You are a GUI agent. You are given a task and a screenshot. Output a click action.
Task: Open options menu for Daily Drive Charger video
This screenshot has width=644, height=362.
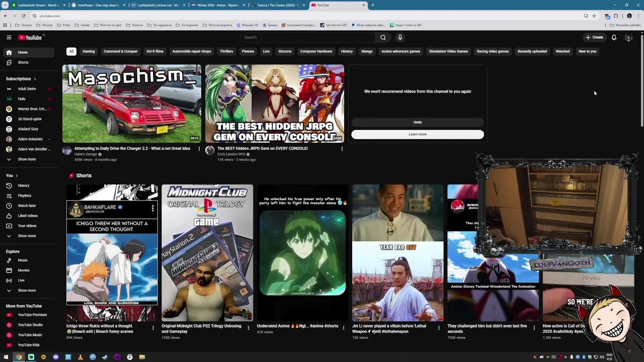[199, 149]
